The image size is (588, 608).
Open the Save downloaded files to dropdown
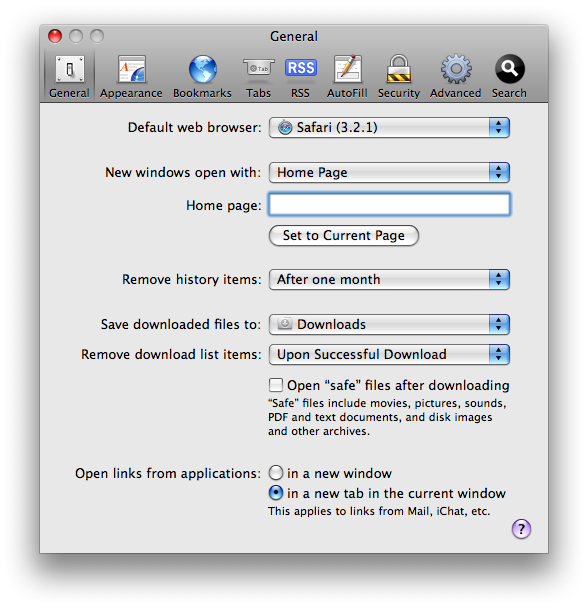pyautogui.click(x=389, y=325)
